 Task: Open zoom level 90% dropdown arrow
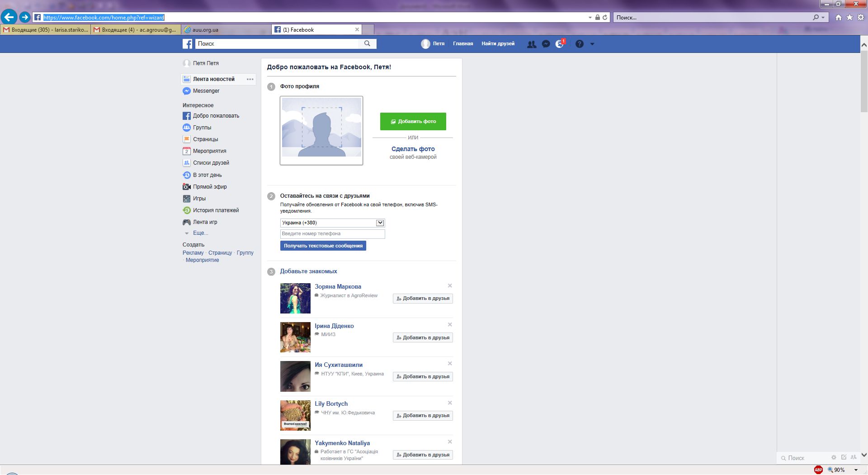point(856,470)
